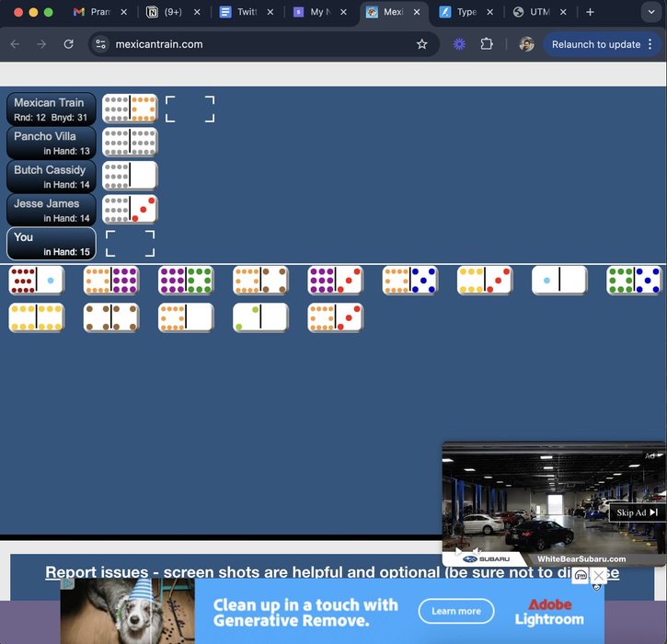Click the Mexican Train round info panel

click(52, 109)
